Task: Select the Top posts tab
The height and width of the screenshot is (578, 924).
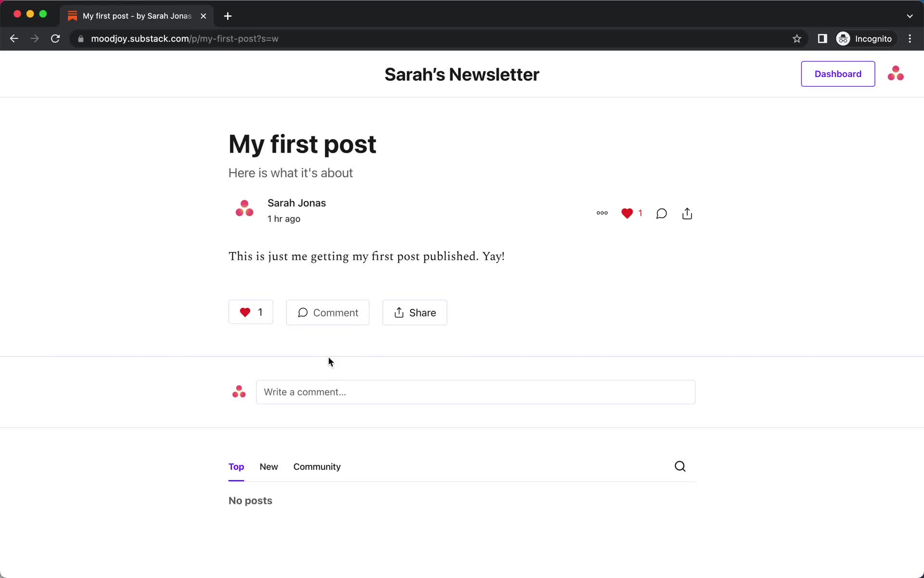Action: (x=236, y=467)
